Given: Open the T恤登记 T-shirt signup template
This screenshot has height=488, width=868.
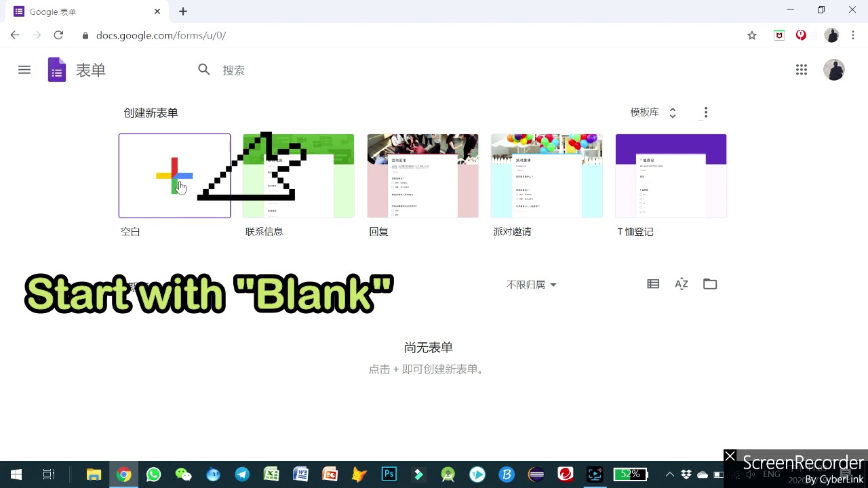Looking at the screenshot, I should pyautogui.click(x=671, y=176).
